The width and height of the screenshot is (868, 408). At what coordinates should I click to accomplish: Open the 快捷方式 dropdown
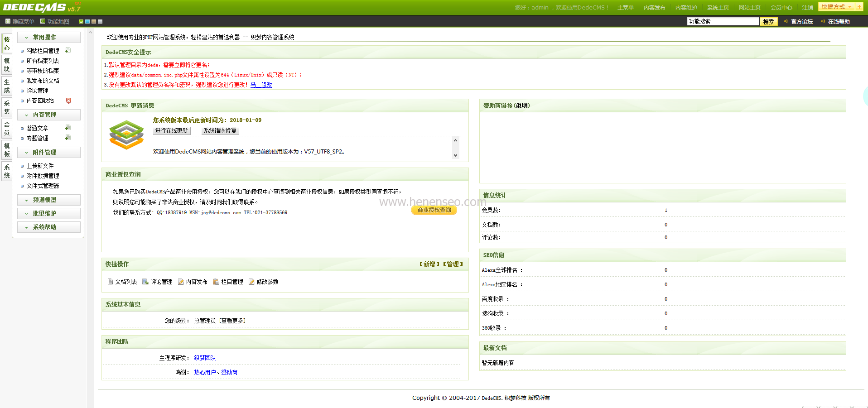[x=837, y=7]
